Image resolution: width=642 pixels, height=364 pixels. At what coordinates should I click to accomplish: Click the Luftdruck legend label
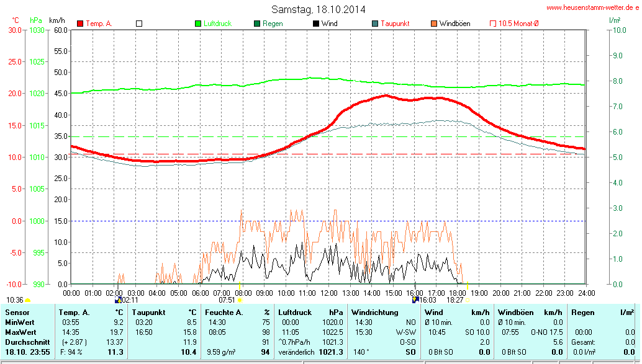[x=218, y=24]
